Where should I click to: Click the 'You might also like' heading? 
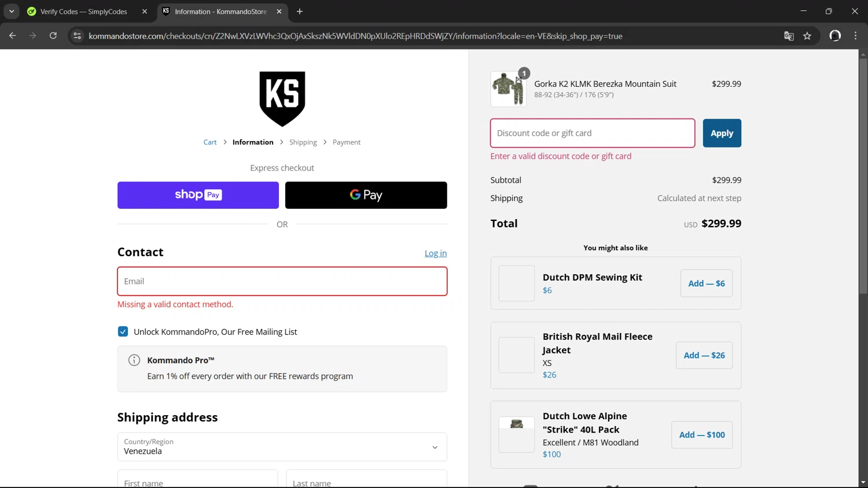pos(616,247)
